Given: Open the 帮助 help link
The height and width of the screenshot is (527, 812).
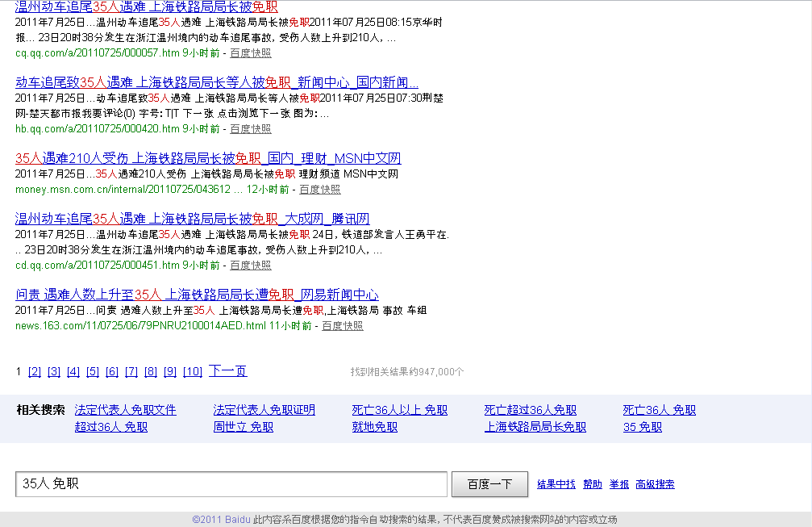Looking at the screenshot, I should pos(593,484).
